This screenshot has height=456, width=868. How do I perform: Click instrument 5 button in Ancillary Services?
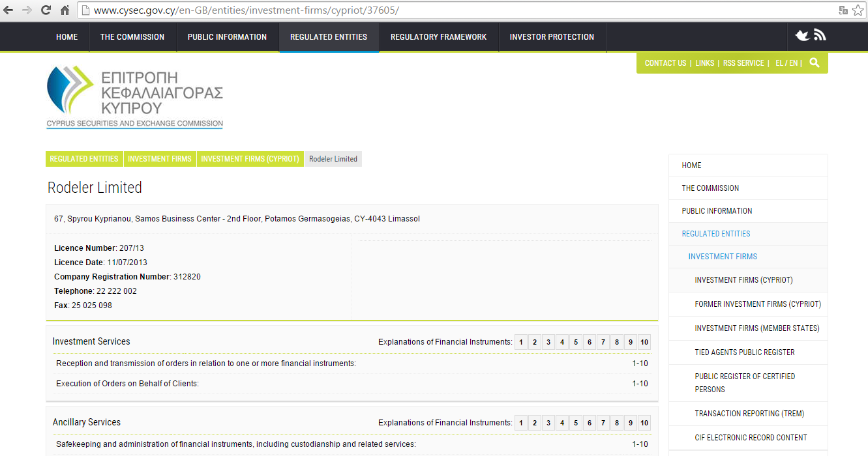tap(576, 423)
